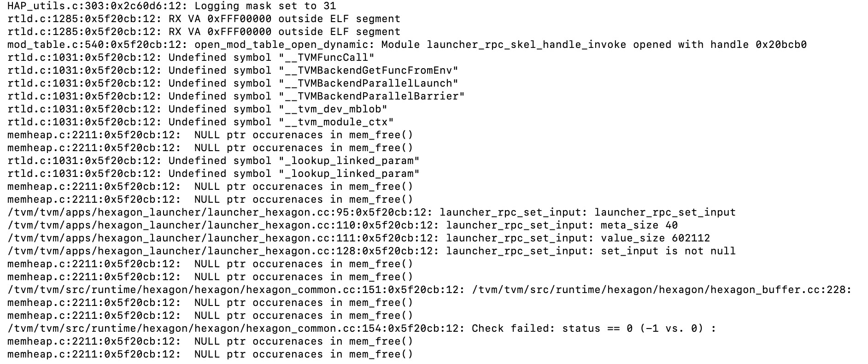Click the first "_lookup_linked_param" symbol
The width and height of the screenshot is (868, 364).
pyautogui.click(x=349, y=161)
